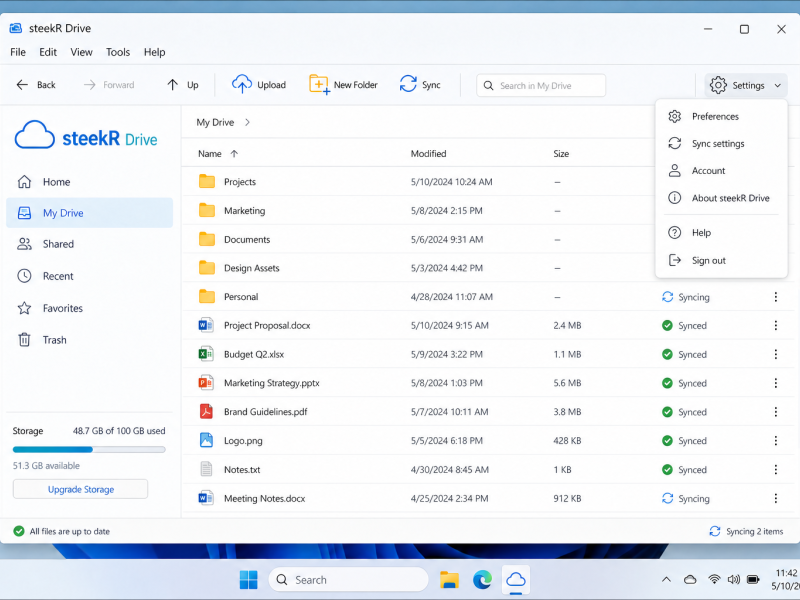Select Sign out from Settings menu
The image size is (800, 600).
pyautogui.click(x=721, y=260)
